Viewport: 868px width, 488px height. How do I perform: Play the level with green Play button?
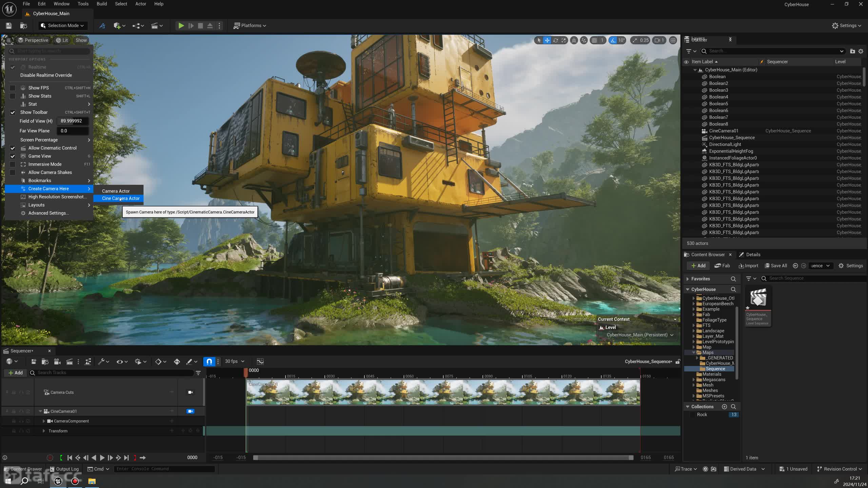click(181, 26)
